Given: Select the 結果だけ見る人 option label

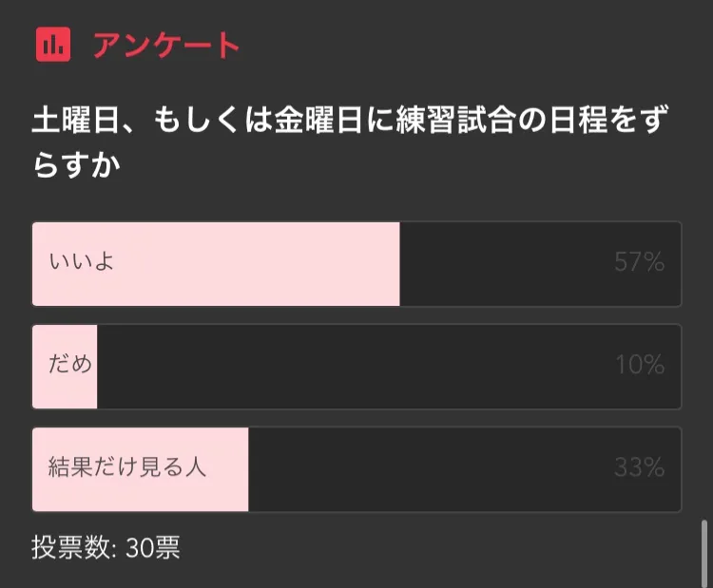Looking at the screenshot, I should (127, 467).
